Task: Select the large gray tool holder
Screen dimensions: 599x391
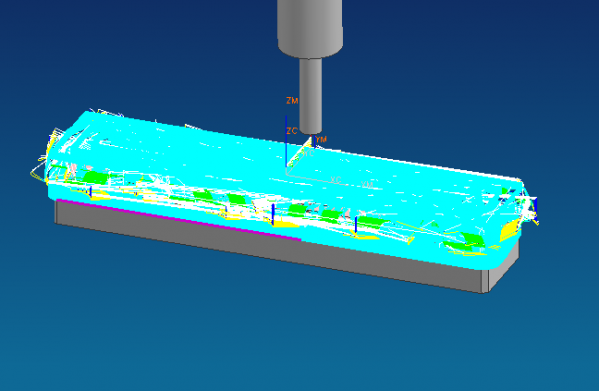Action: point(310,29)
